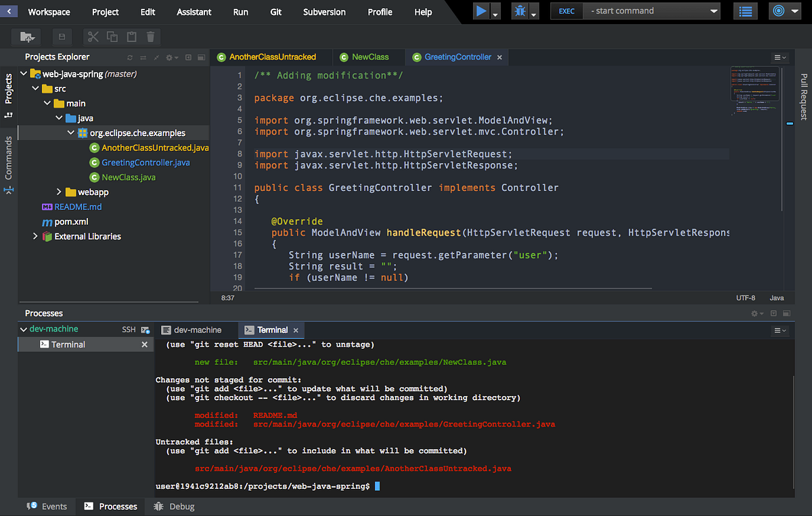The width and height of the screenshot is (812, 516).
Task: Click the blue list icon in top toolbar
Action: coord(746,12)
